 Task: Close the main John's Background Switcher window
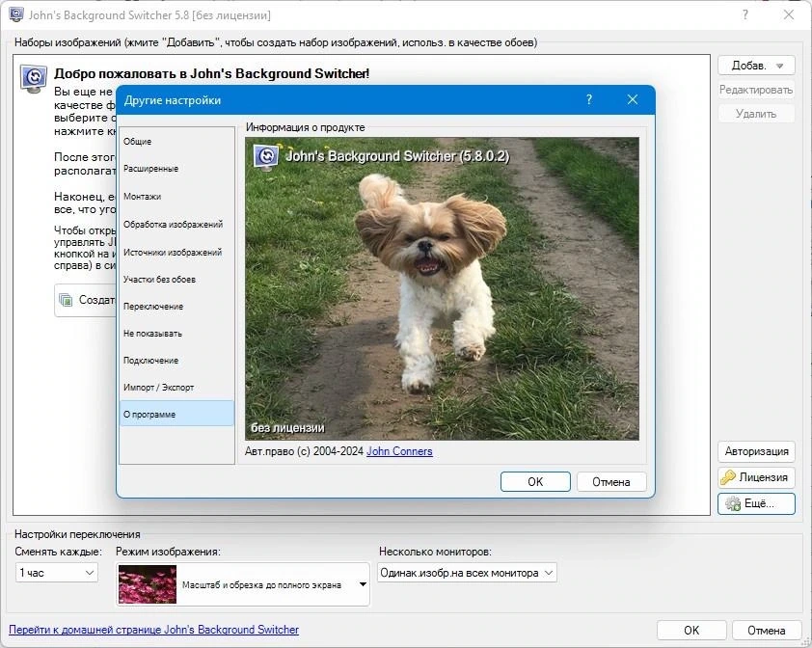[x=789, y=14]
